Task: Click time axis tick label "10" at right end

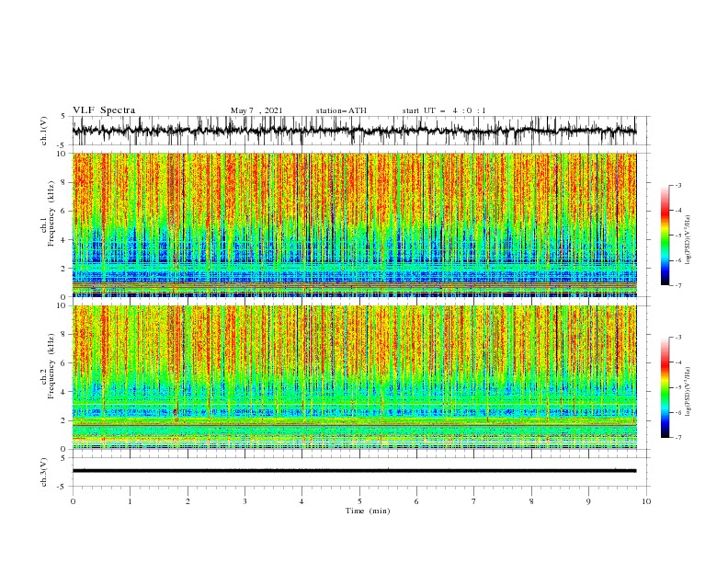Action: point(646,501)
